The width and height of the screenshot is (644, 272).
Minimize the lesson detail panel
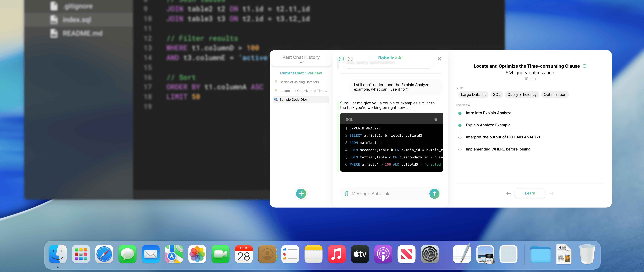[x=600, y=59]
